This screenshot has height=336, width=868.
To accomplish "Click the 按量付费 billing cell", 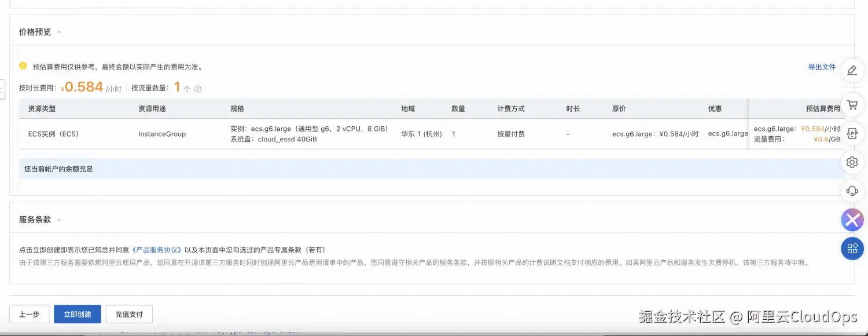I will (x=511, y=134).
